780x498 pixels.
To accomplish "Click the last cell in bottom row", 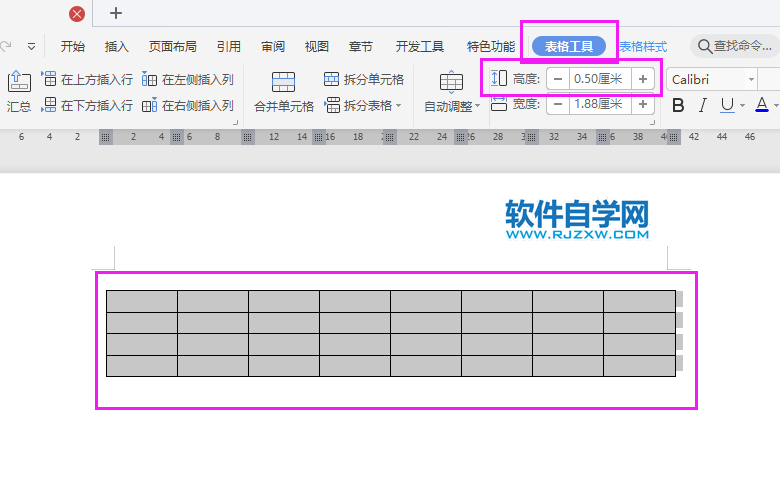I will coord(639,366).
